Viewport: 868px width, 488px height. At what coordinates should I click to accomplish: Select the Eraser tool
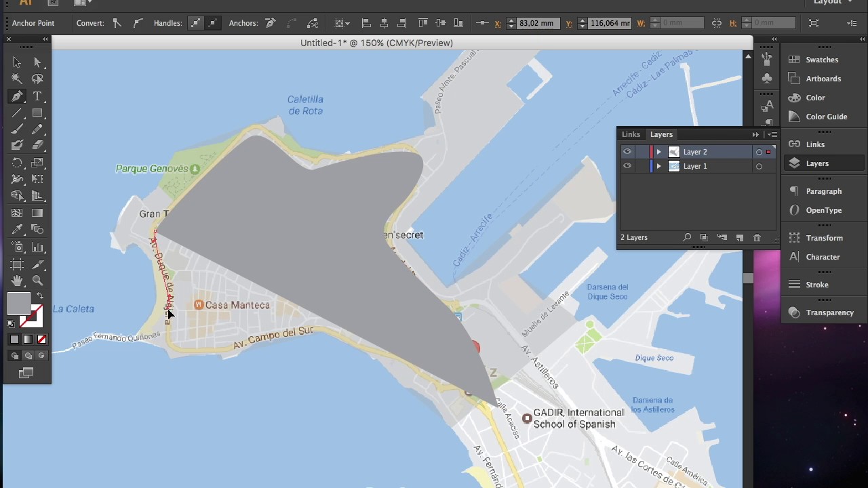(x=37, y=145)
